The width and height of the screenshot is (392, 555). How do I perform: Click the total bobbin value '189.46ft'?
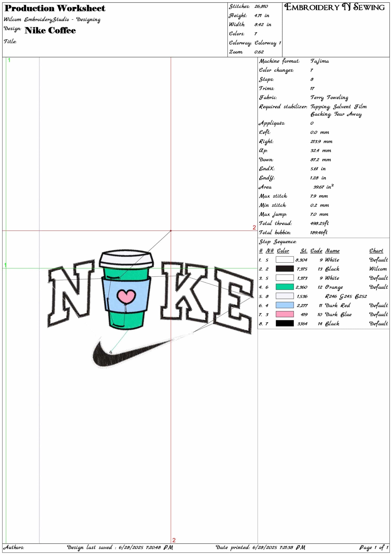point(319,232)
